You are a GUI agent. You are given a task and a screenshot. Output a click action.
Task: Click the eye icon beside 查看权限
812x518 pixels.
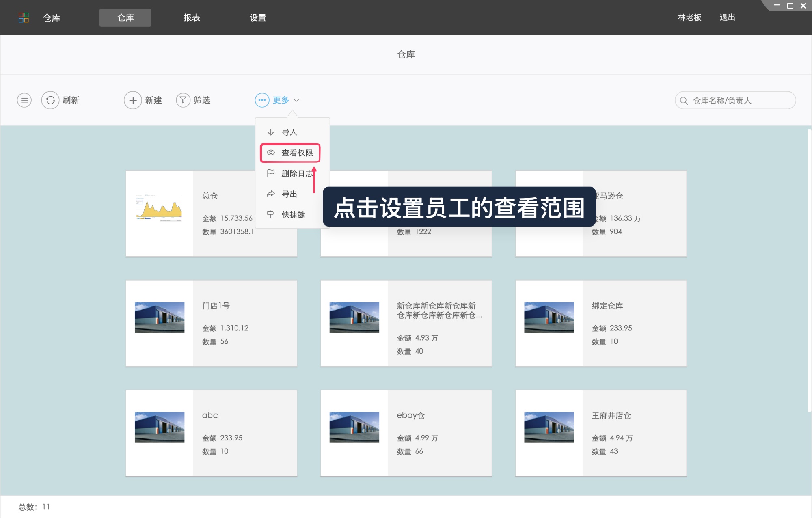[x=271, y=153]
